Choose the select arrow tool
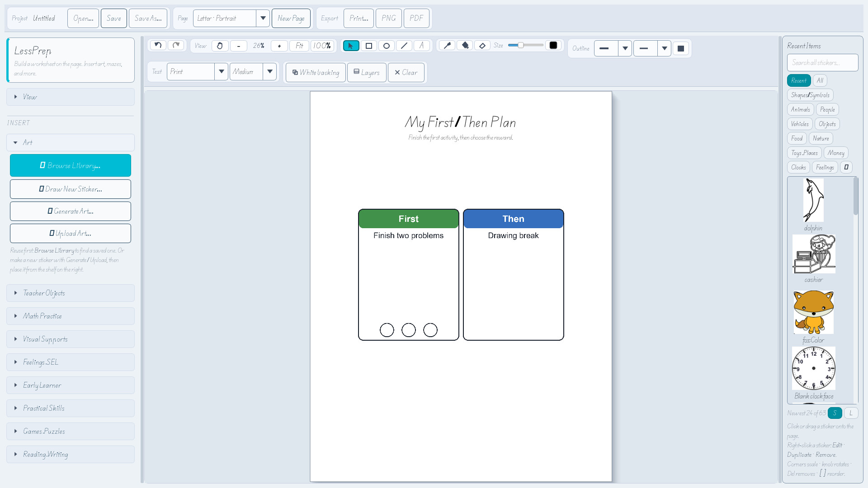Viewport: 868px width, 488px height. [x=351, y=46]
